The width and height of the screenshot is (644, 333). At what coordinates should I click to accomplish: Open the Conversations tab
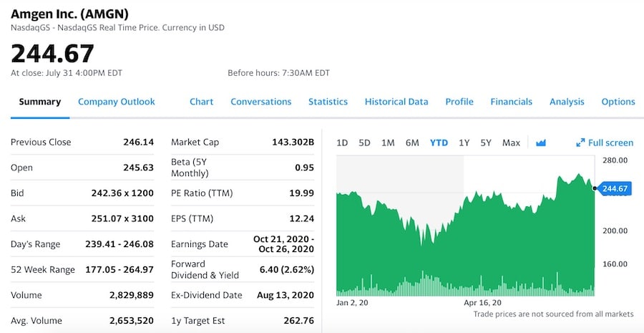(x=260, y=102)
